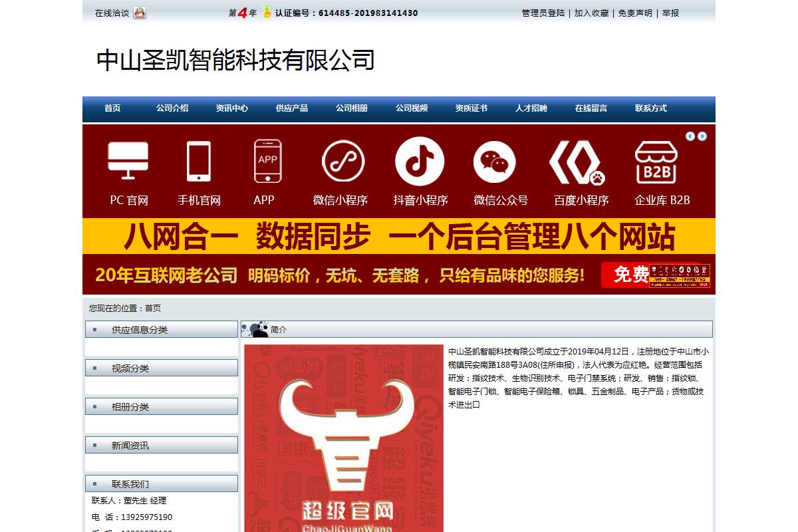This screenshot has height=532, width=798.
Task: Click the company introduction paragraph
Action: [579, 378]
